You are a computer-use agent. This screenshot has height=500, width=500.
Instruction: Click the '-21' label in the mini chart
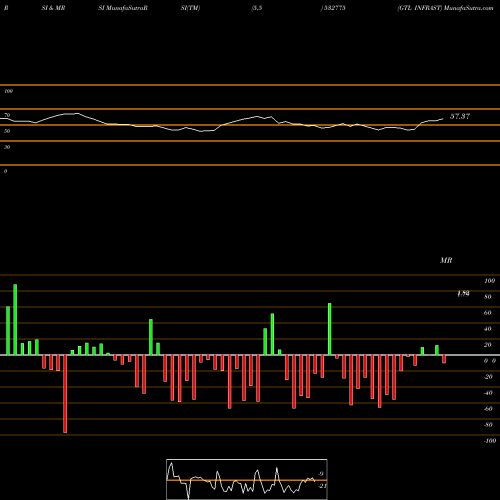click(322, 486)
